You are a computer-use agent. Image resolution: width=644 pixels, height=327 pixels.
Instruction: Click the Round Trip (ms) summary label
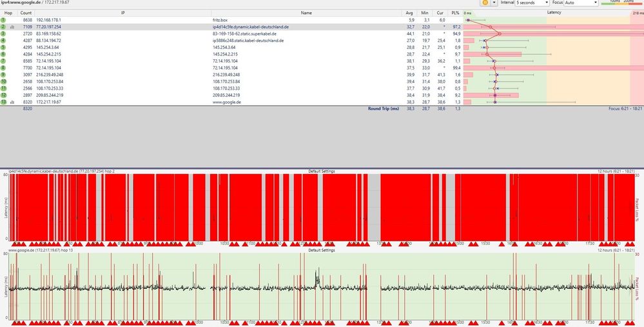coord(383,108)
